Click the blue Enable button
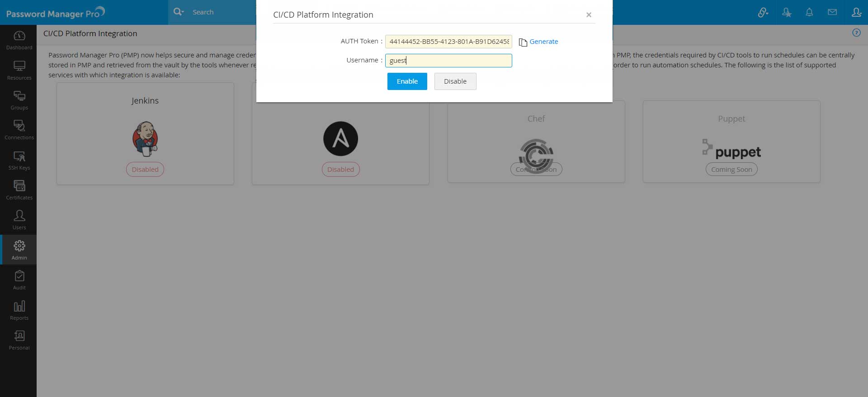 (407, 81)
